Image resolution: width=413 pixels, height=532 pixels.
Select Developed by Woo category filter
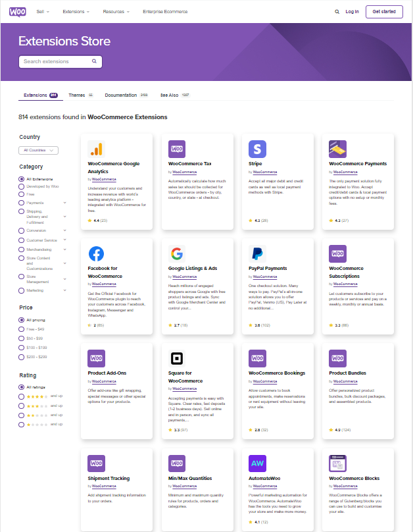tap(21, 186)
